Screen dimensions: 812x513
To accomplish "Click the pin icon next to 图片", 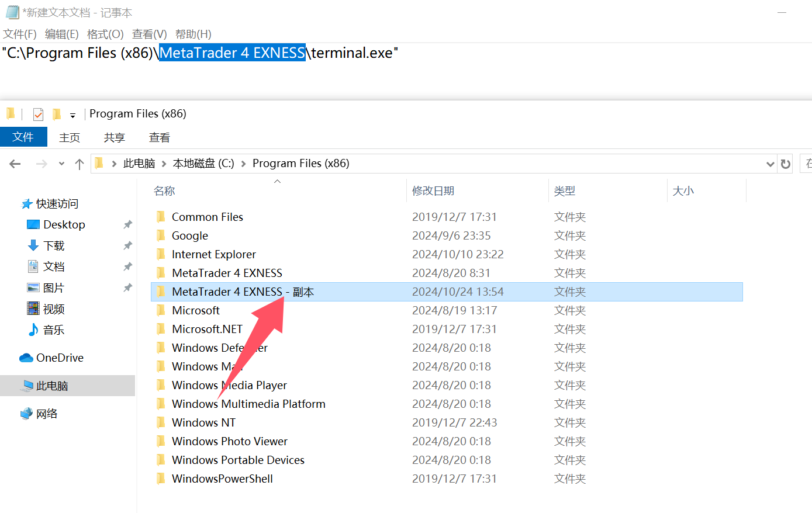I will pyautogui.click(x=127, y=288).
